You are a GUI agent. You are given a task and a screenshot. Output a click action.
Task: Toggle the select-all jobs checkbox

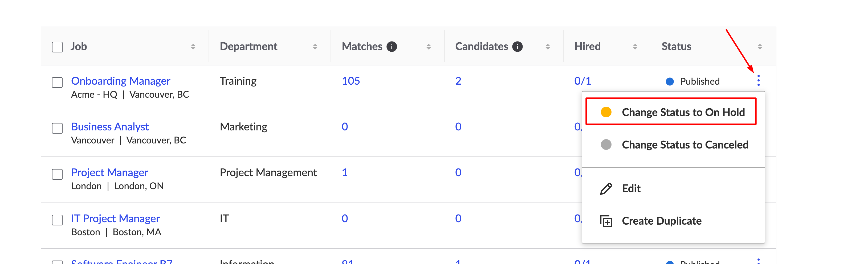pyautogui.click(x=57, y=47)
